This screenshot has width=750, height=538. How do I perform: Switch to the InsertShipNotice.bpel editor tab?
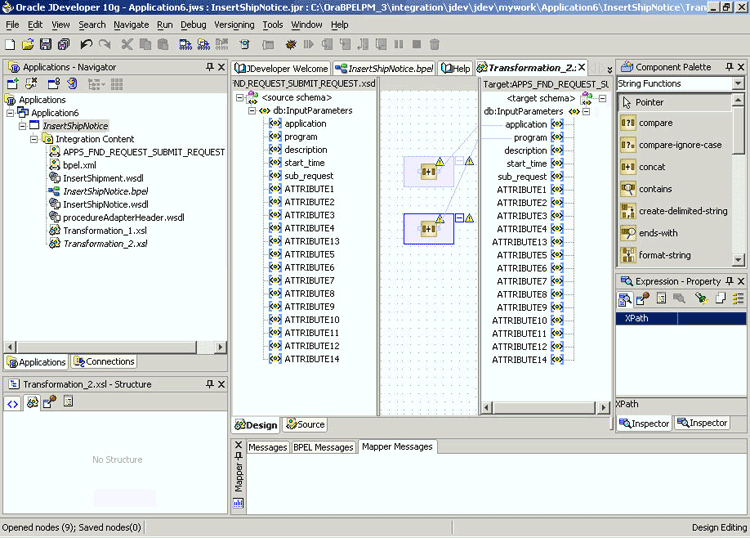tap(384, 68)
